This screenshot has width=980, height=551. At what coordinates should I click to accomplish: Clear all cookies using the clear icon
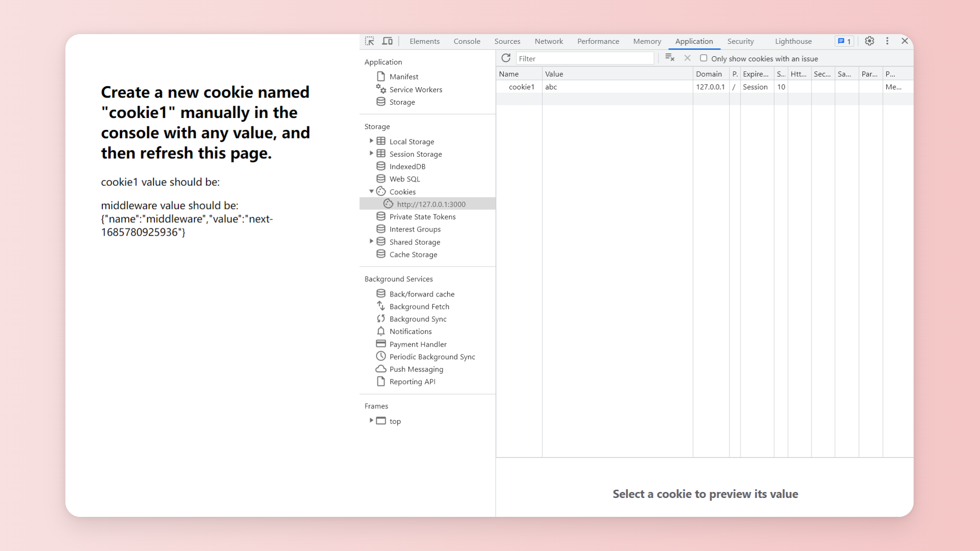pos(669,58)
